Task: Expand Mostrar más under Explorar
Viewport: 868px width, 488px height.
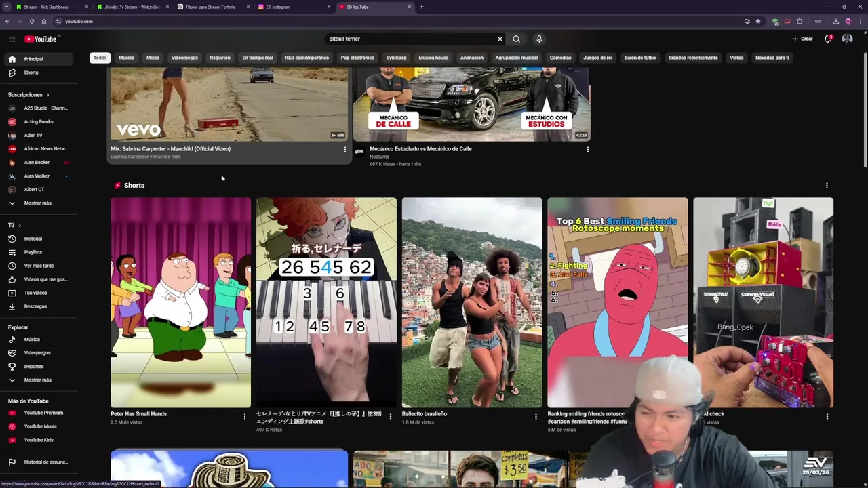Action: pos(38,380)
